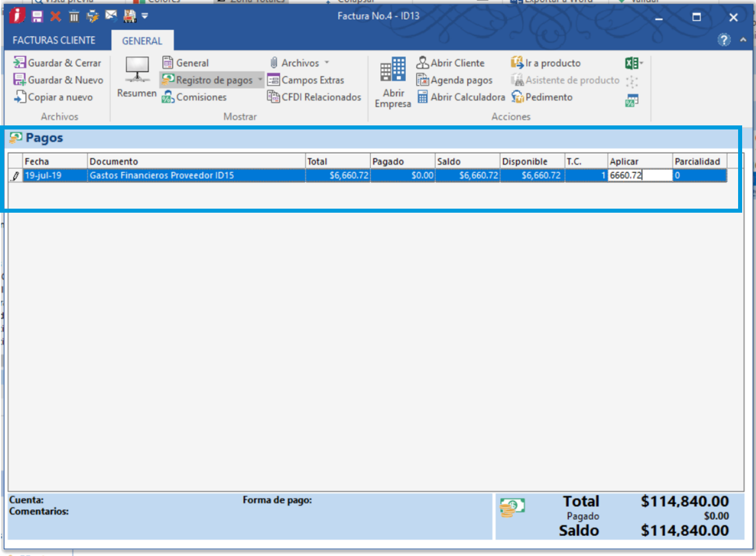Expand the Registro de pagos dropdown arrow

260,80
